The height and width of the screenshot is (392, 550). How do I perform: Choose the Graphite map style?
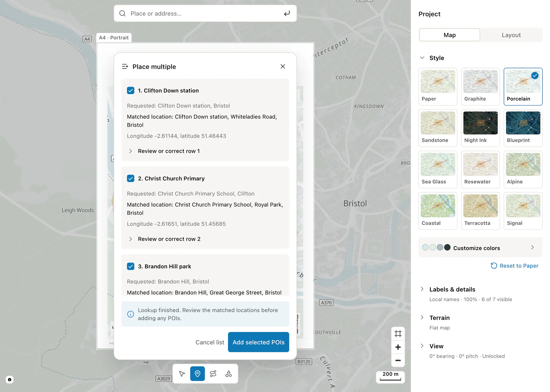tap(481, 87)
